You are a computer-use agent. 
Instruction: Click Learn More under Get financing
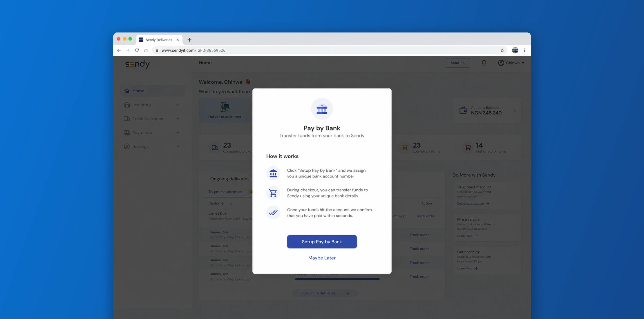pyautogui.click(x=467, y=268)
